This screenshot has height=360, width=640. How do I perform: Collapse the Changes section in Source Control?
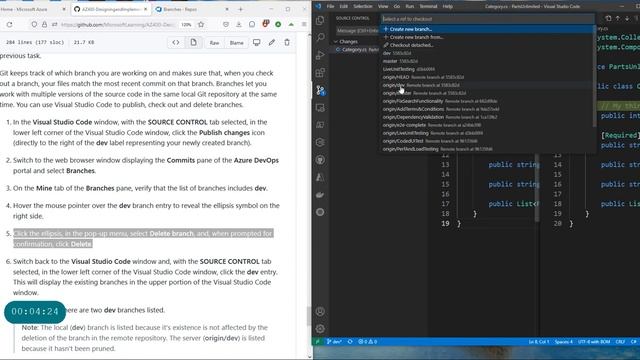[x=336, y=42]
